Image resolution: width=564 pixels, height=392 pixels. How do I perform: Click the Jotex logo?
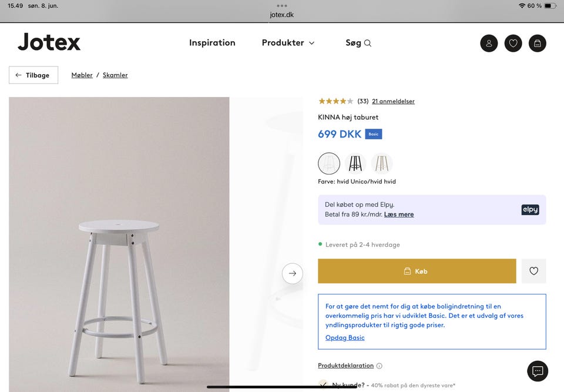click(49, 42)
